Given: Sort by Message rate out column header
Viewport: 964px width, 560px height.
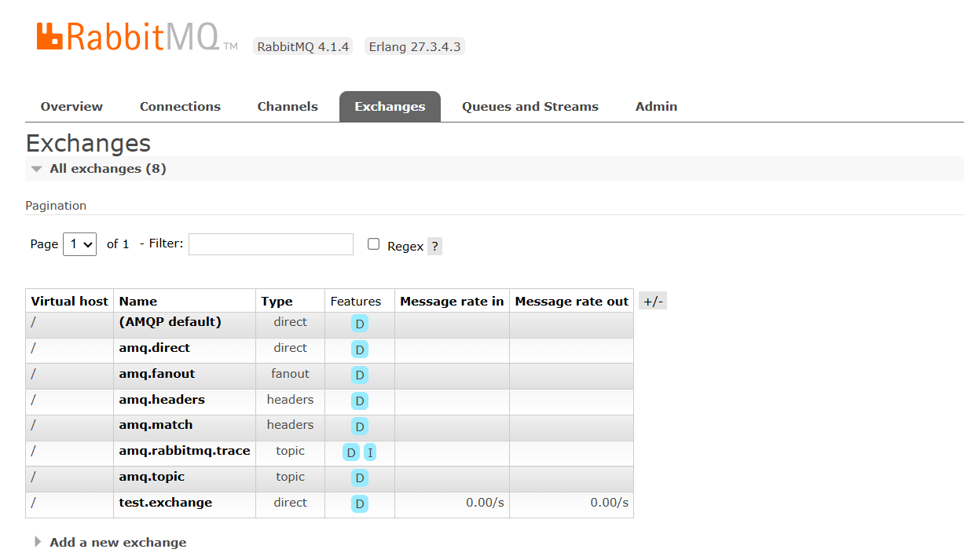Looking at the screenshot, I should 572,301.
